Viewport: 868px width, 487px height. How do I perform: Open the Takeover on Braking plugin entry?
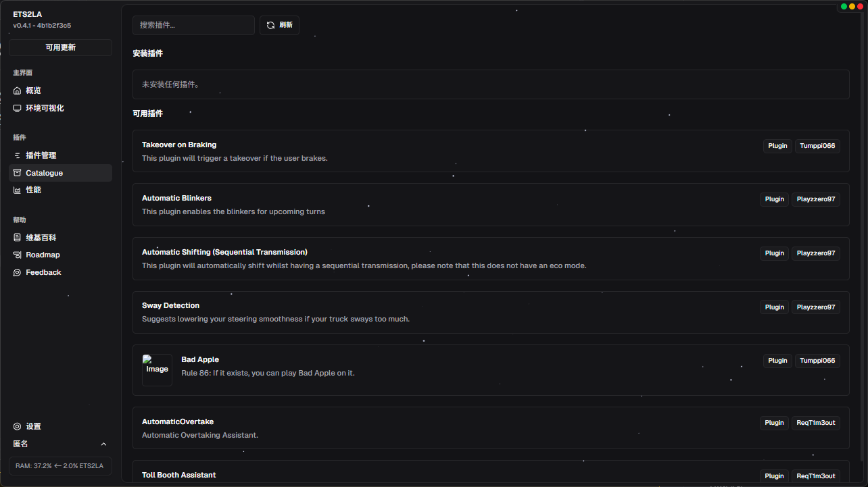click(179, 145)
